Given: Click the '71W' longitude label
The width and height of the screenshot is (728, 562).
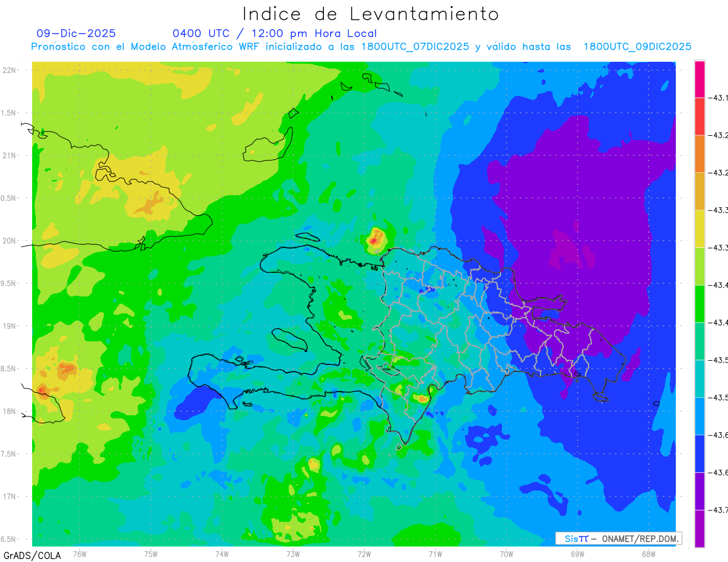Looking at the screenshot, I should point(435,554).
